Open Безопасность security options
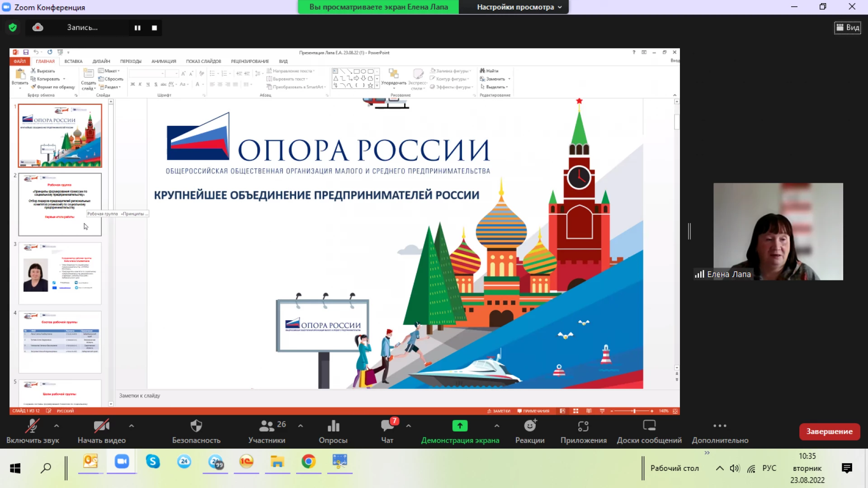 pyautogui.click(x=196, y=431)
